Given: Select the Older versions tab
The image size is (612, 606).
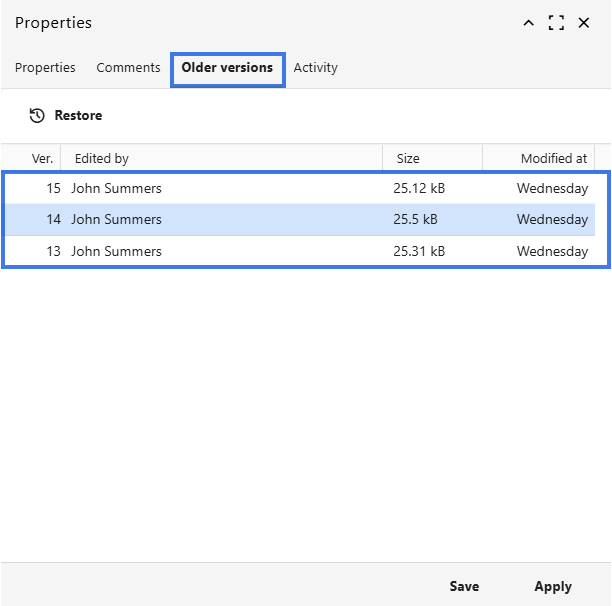Looking at the screenshot, I should pos(228,68).
